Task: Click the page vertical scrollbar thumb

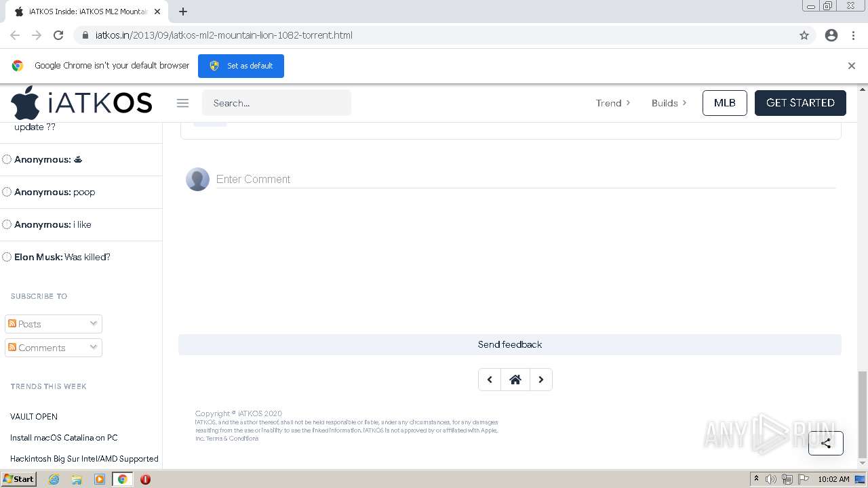Action: [x=863, y=414]
